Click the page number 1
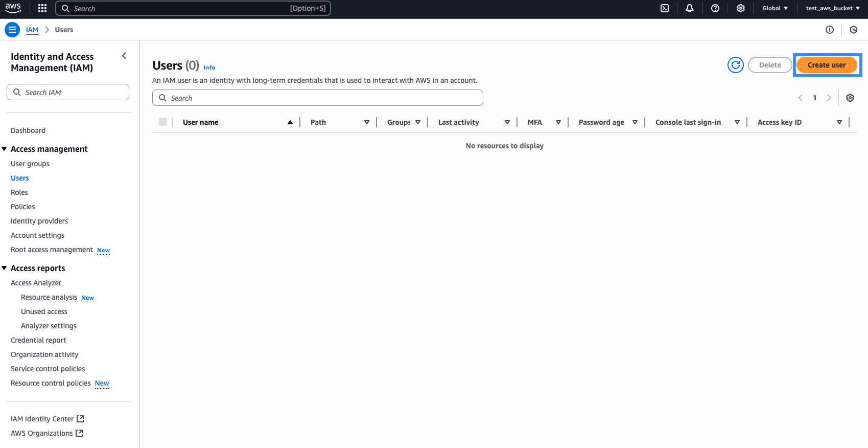The image size is (868, 448). 815,98
